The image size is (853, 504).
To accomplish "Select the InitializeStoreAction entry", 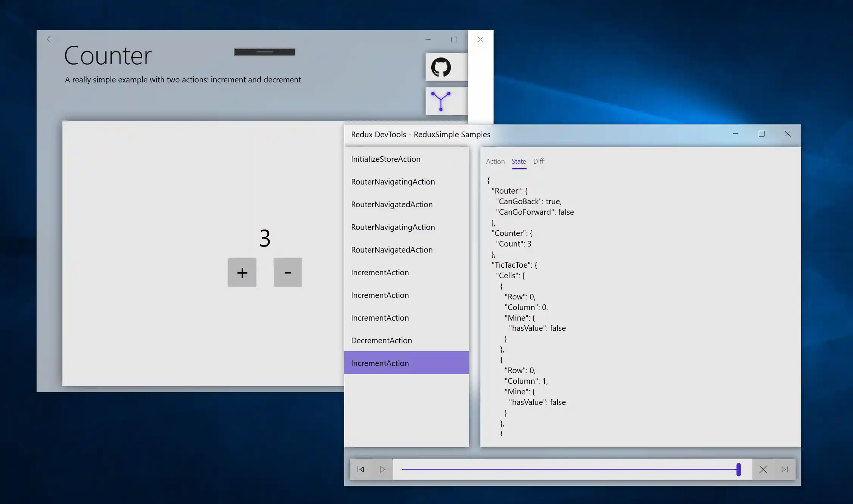I will tap(385, 159).
